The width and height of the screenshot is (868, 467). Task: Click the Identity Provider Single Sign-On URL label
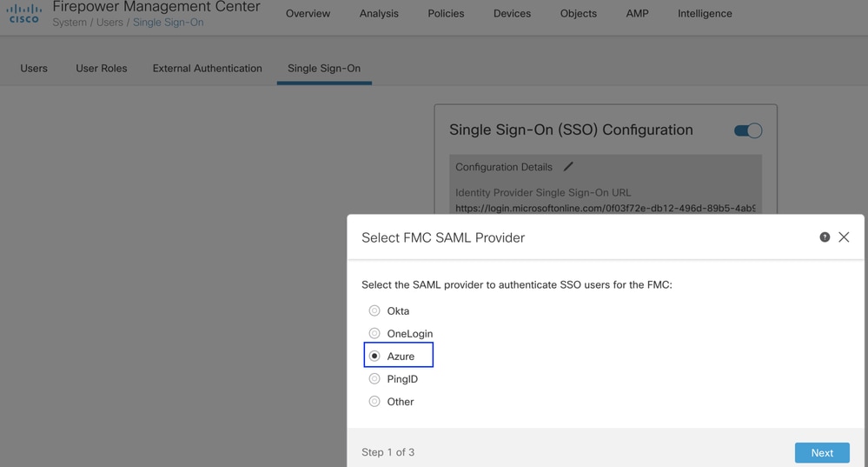tap(543, 192)
